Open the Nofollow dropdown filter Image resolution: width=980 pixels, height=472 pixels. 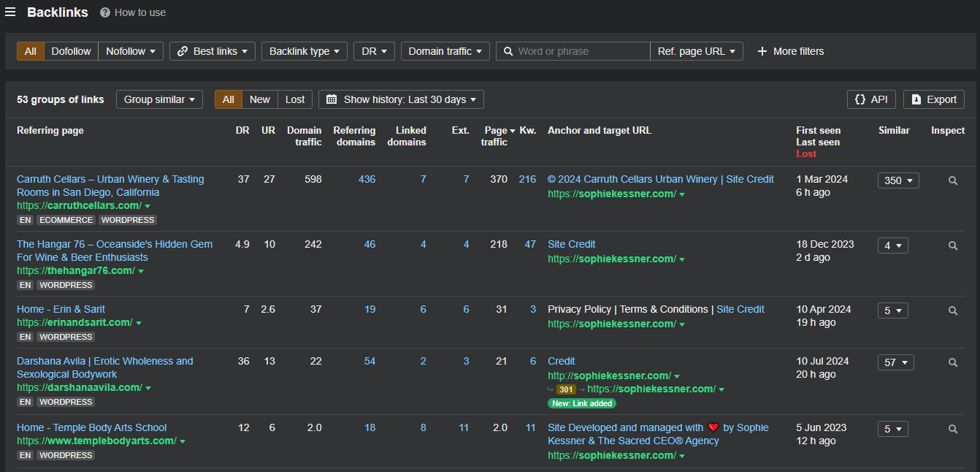pyautogui.click(x=131, y=51)
